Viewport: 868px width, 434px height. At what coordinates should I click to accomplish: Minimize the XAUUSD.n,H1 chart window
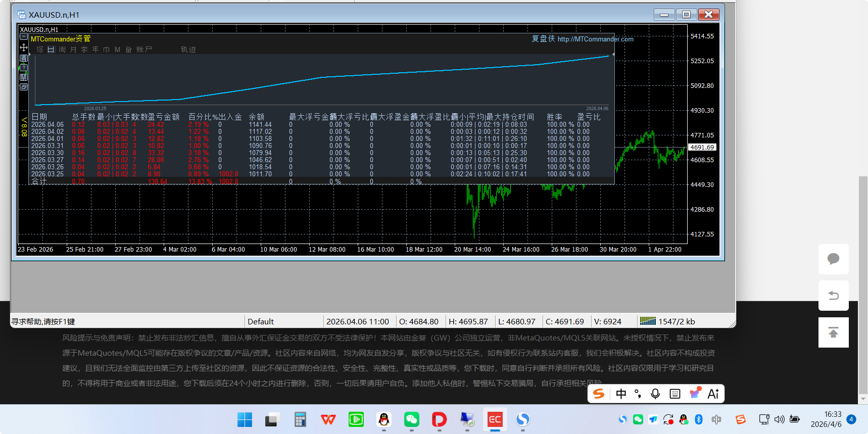pos(664,15)
